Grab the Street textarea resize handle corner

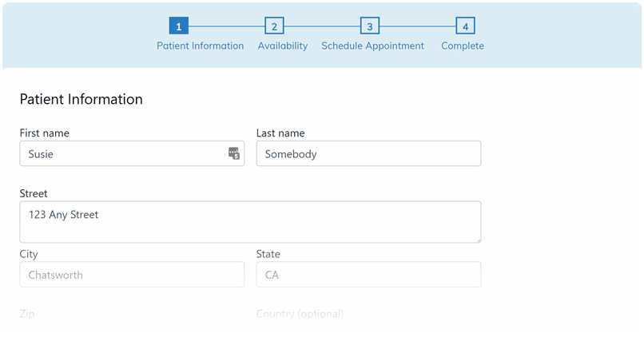coord(478,240)
